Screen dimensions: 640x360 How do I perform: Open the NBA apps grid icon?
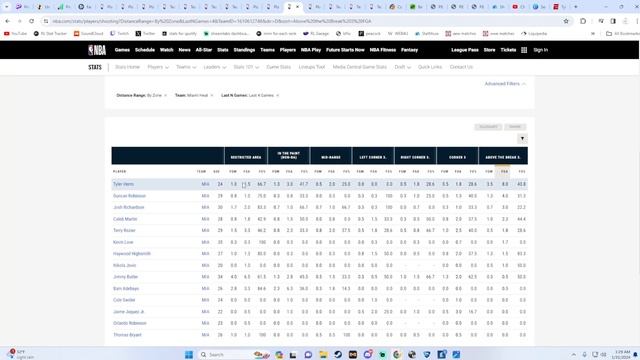[524, 50]
